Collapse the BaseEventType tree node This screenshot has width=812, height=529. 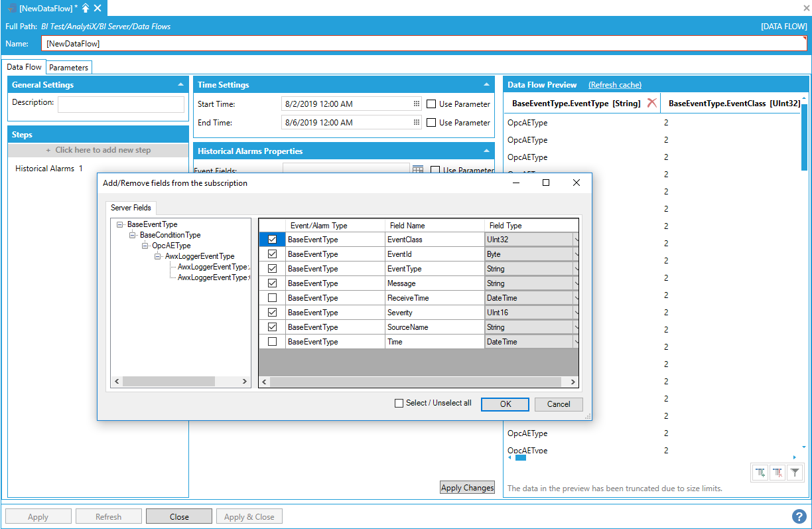[119, 225]
